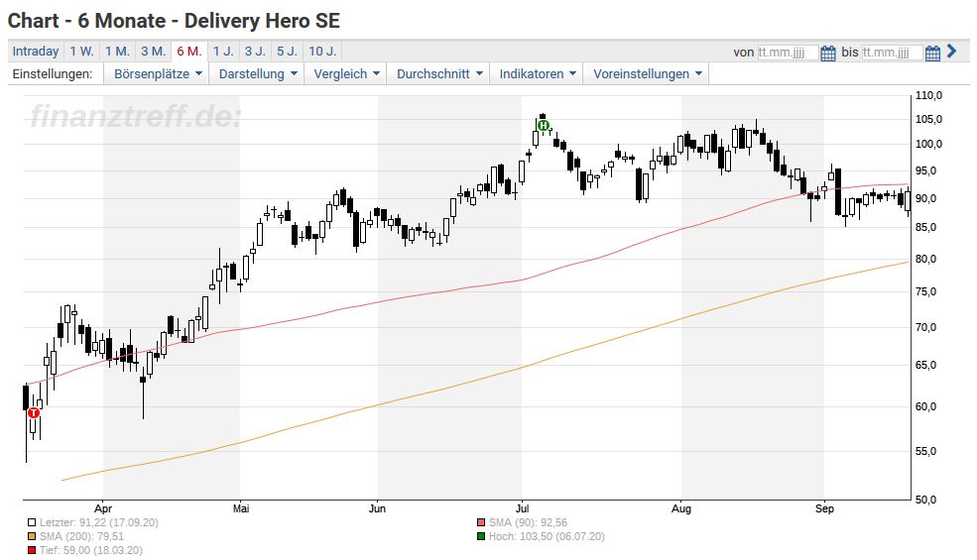Viewport: 977px width, 560px height.
Task: Click the 'Jun' x-axis label
Action: click(x=377, y=508)
